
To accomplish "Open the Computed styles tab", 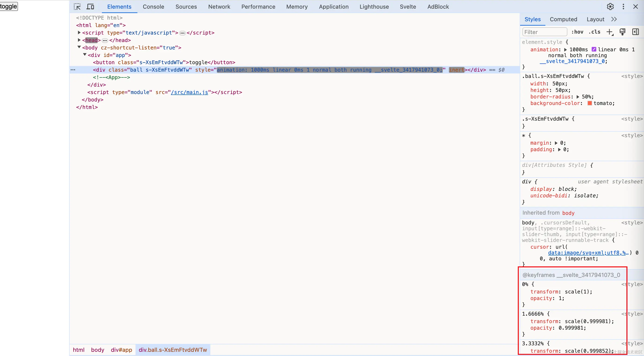I will (x=563, y=19).
